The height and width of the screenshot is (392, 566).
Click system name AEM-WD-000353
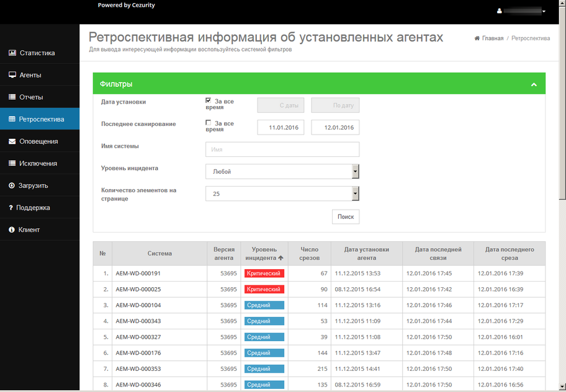pos(138,368)
